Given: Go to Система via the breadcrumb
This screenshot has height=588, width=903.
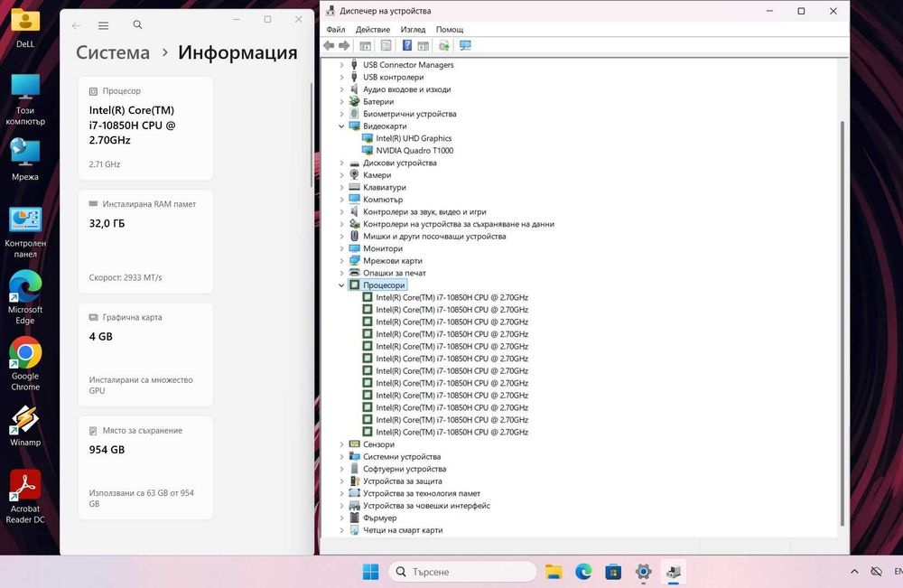Looking at the screenshot, I should coord(113,52).
